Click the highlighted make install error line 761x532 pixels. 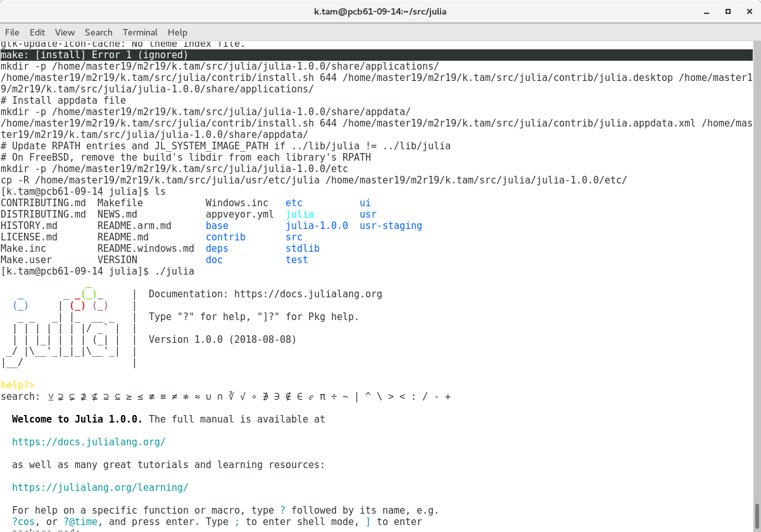94,55
